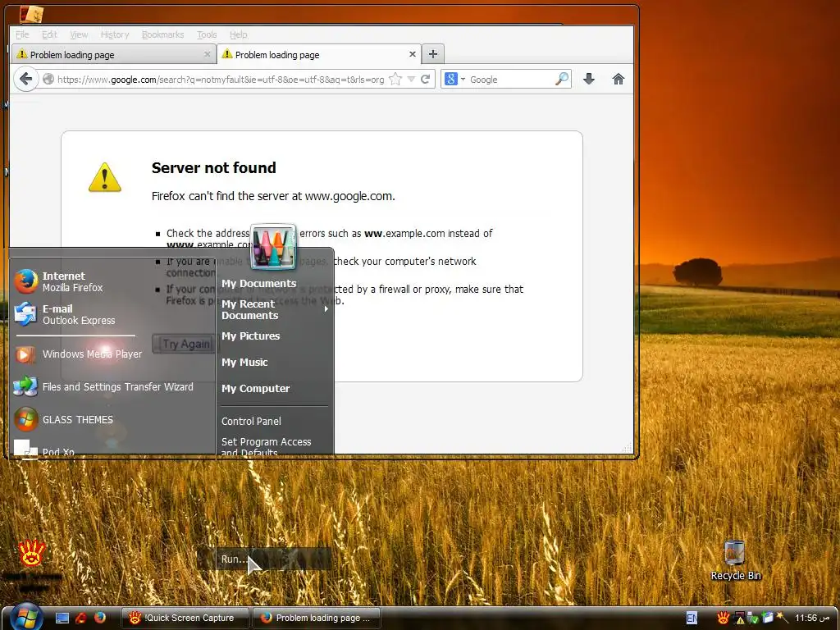
Task: Reload the page with the refresh icon
Action: point(426,80)
